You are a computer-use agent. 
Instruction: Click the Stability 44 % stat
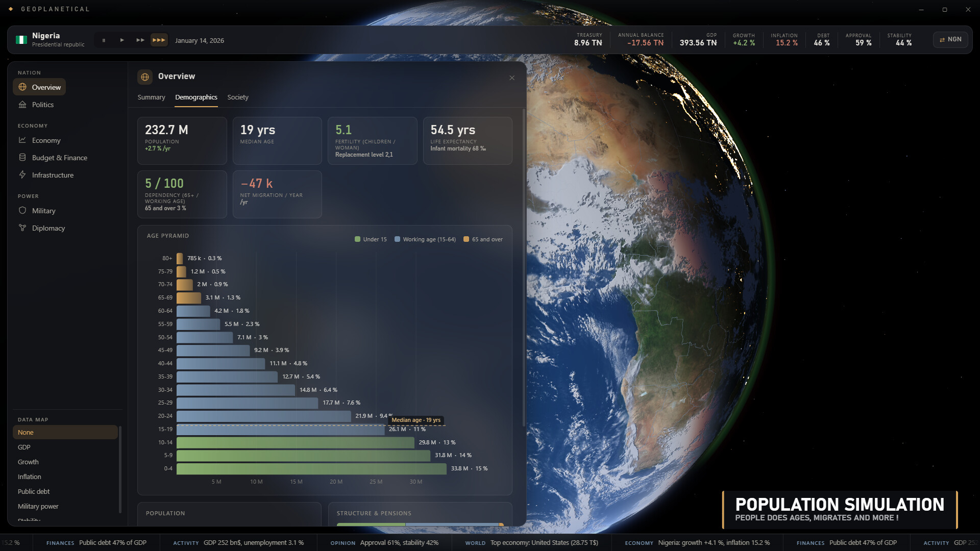point(899,40)
